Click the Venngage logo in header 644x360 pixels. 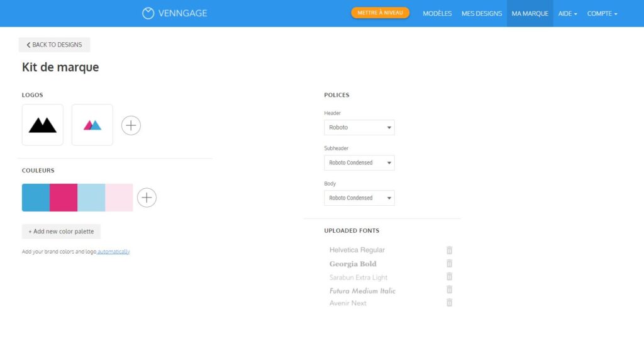click(174, 13)
